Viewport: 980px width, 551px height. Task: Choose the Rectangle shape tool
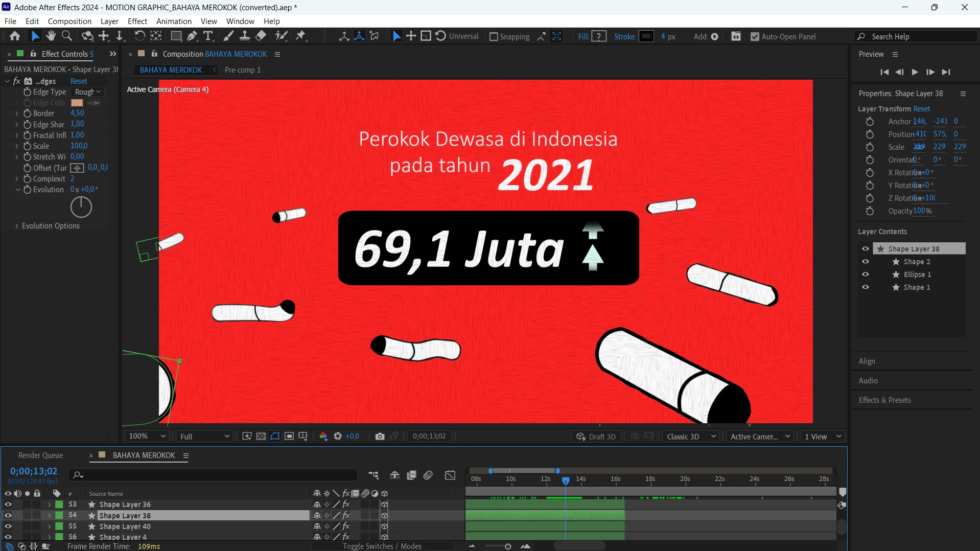(x=176, y=36)
